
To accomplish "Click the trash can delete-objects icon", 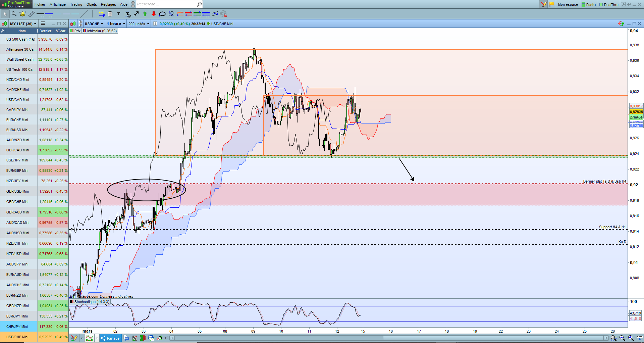I will click(x=110, y=14).
